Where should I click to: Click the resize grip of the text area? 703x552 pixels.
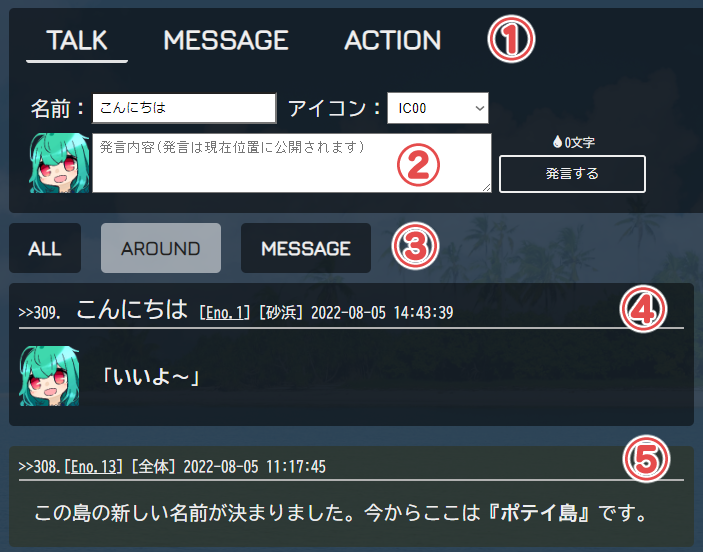point(487,188)
